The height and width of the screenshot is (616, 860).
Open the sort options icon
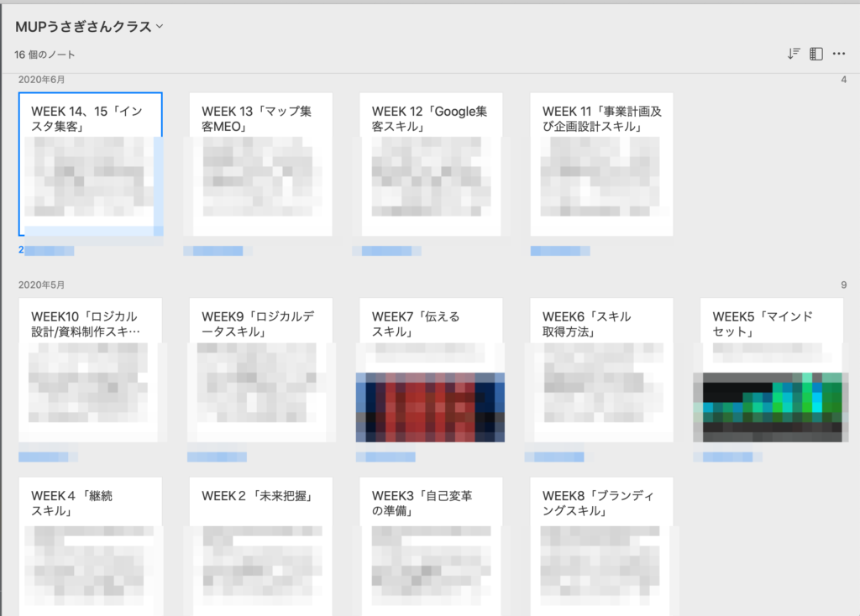click(x=794, y=54)
